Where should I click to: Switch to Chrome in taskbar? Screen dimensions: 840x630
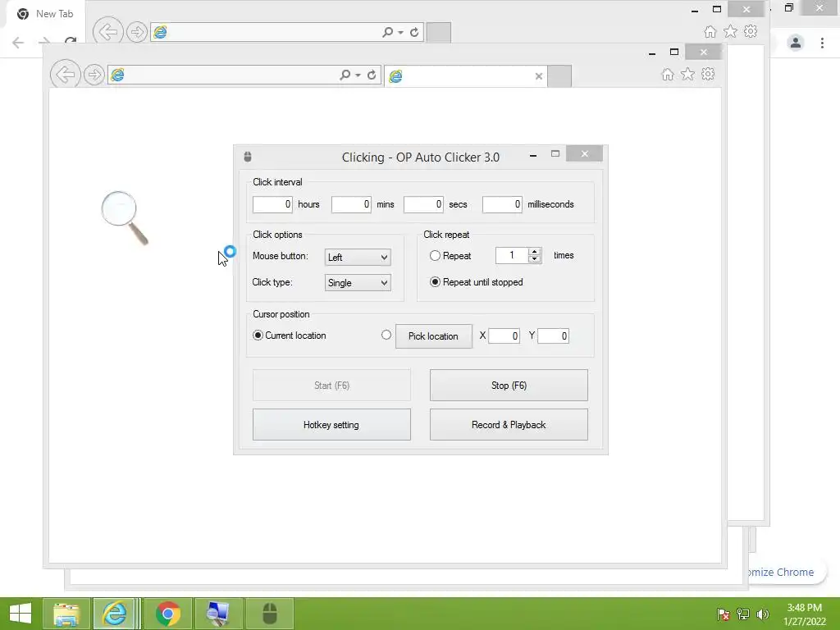coord(168,614)
